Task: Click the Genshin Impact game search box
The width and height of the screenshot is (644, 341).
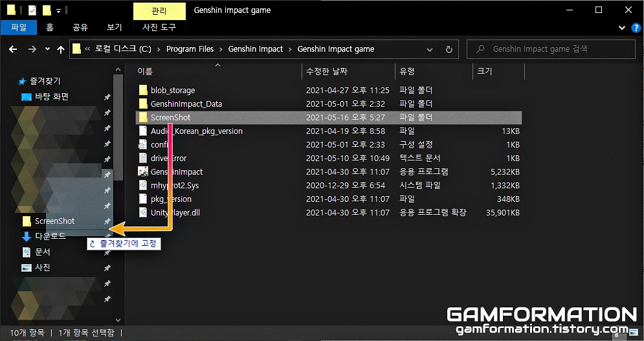Action: pyautogui.click(x=551, y=49)
